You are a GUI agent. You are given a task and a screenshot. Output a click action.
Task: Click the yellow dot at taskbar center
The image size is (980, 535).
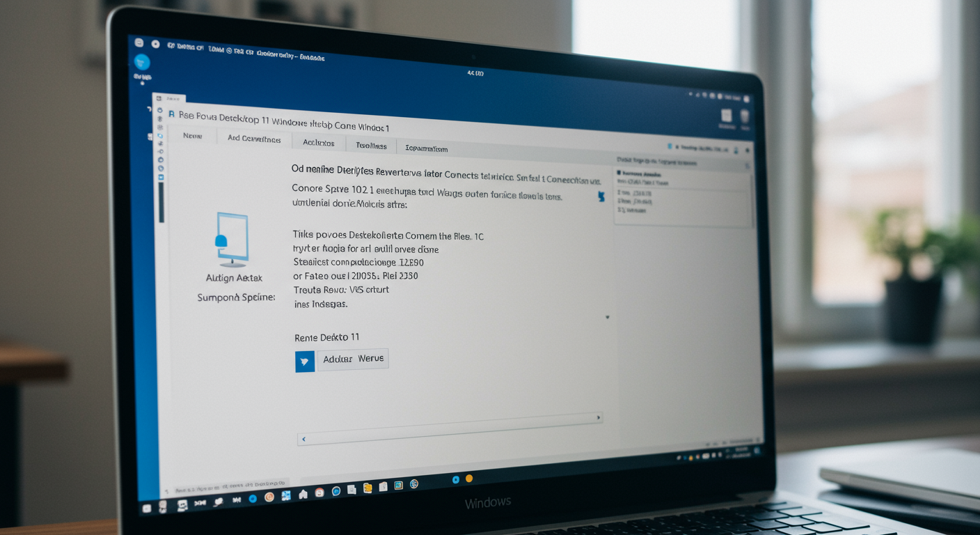[x=469, y=479]
